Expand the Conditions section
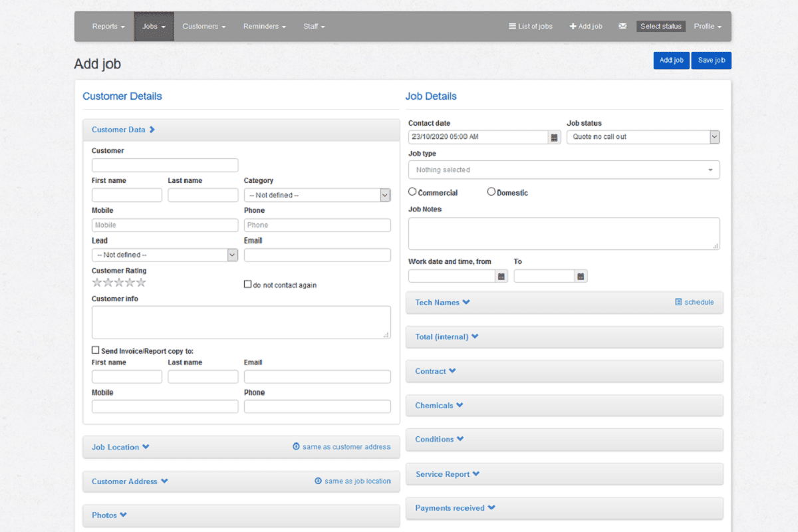798x532 pixels. pos(440,440)
